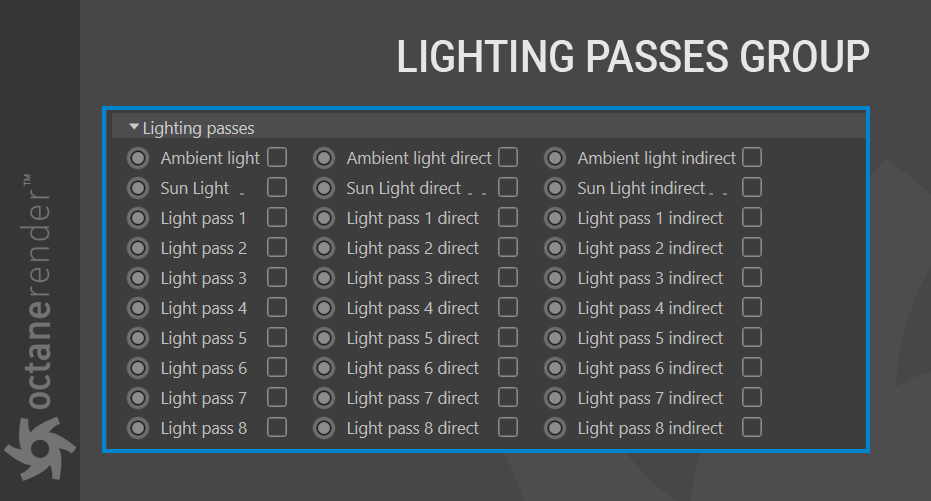Viewport: 931px width, 501px height.
Task: Check the Light pass 7 checkbox
Action: (277, 397)
